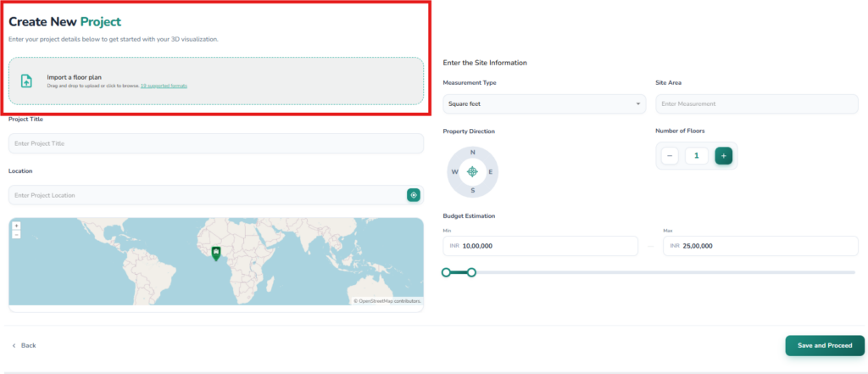This screenshot has width=868, height=374.
Task: Go Back to the previous page
Action: 24,345
